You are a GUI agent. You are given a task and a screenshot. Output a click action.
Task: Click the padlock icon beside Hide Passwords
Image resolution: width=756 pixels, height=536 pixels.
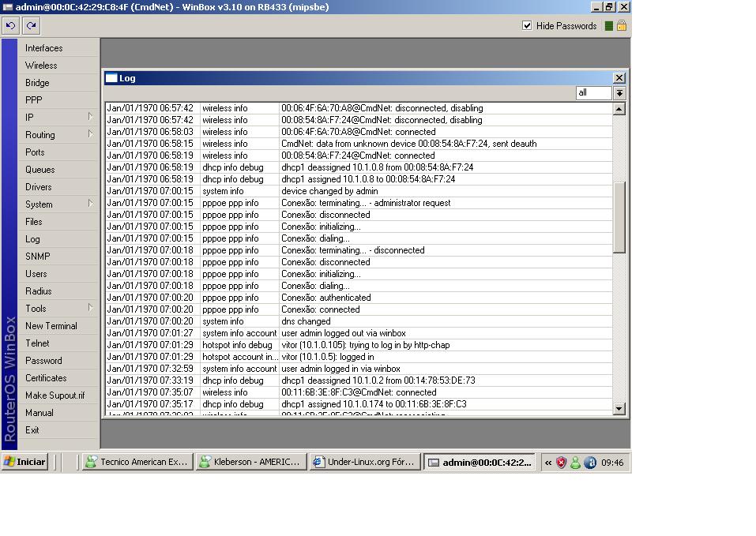tap(622, 26)
